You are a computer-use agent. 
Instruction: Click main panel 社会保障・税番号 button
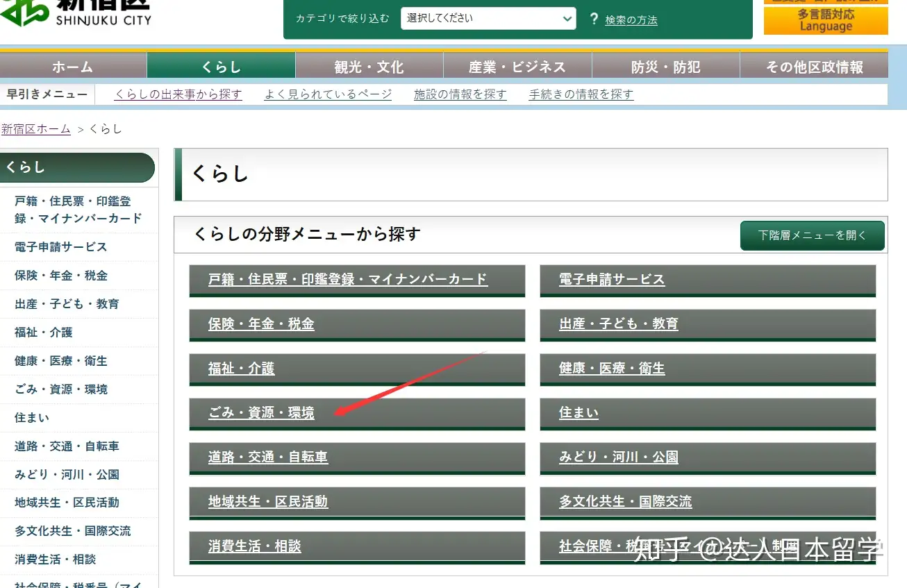click(x=708, y=548)
